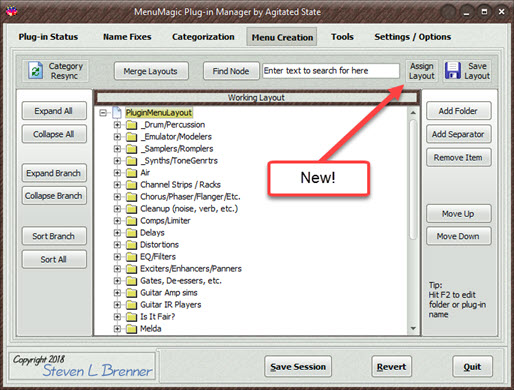The height and width of the screenshot is (390, 514).
Task: Click the Save Layout floppy disk icon
Action: point(453,70)
